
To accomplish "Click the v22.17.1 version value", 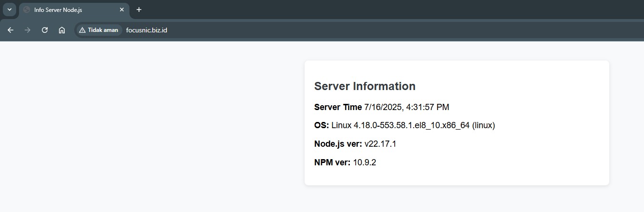I will pos(380,144).
